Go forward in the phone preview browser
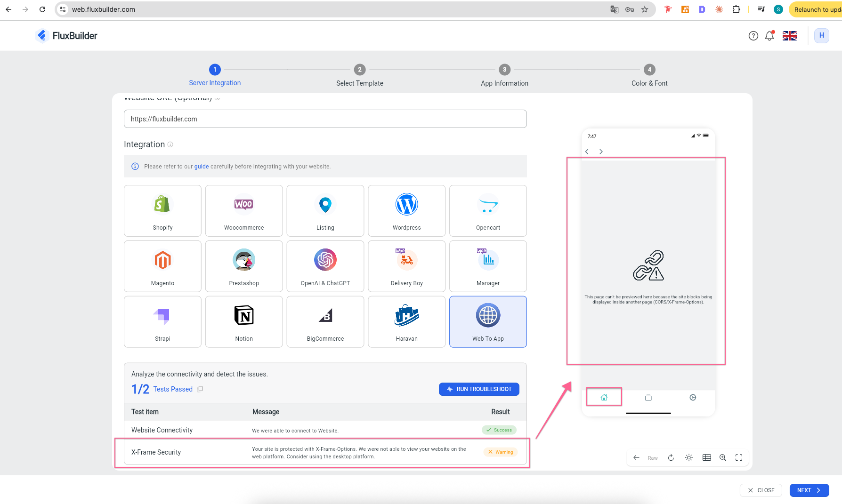Screen dimensions: 842x504 pyautogui.click(x=601, y=152)
